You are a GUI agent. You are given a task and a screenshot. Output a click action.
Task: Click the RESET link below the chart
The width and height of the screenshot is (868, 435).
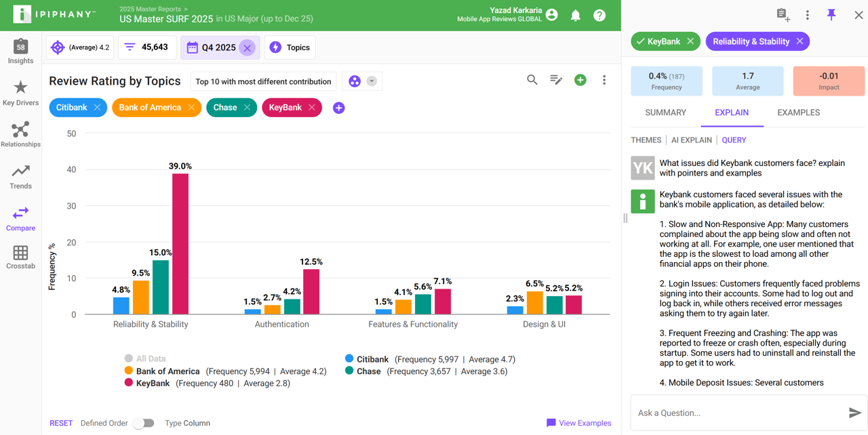tap(61, 423)
